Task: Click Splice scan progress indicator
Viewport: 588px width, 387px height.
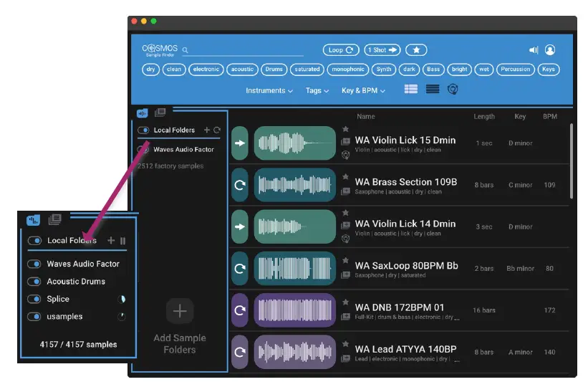Action: (x=122, y=299)
